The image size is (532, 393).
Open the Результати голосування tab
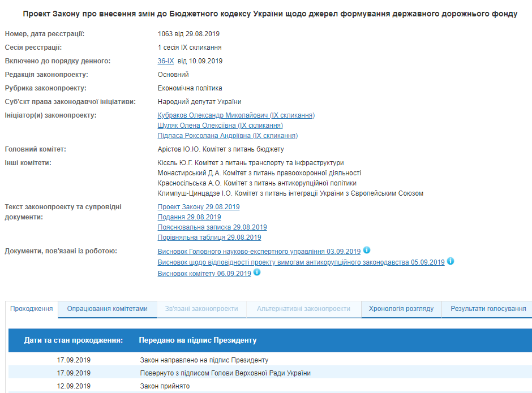(488, 309)
